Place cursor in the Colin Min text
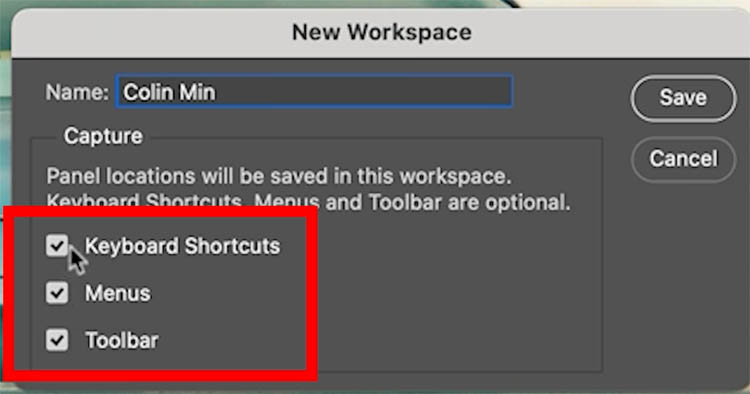This screenshot has height=394, width=750. click(169, 92)
